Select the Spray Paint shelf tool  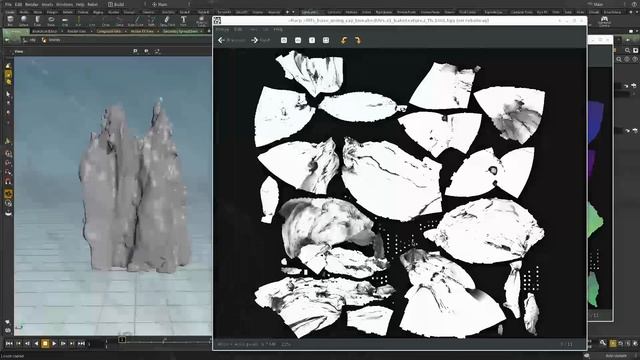pyautogui.click(x=167, y=21)
